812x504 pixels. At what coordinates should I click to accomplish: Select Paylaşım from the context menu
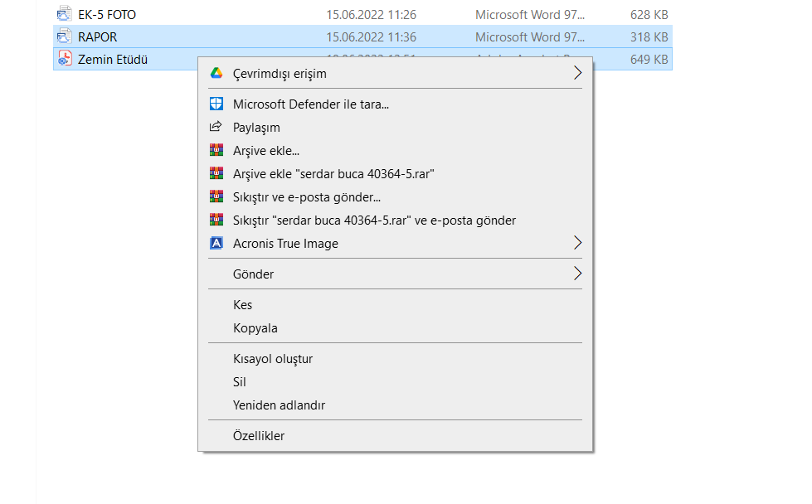[395, 128]
